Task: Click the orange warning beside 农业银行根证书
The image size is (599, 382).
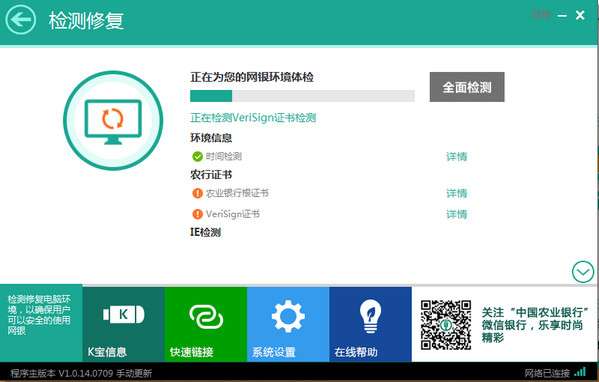Action: [x=197, y=193]
